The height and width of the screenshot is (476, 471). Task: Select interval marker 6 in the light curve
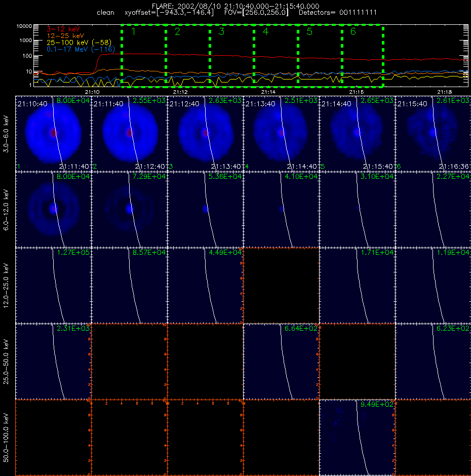coord(353,31)
